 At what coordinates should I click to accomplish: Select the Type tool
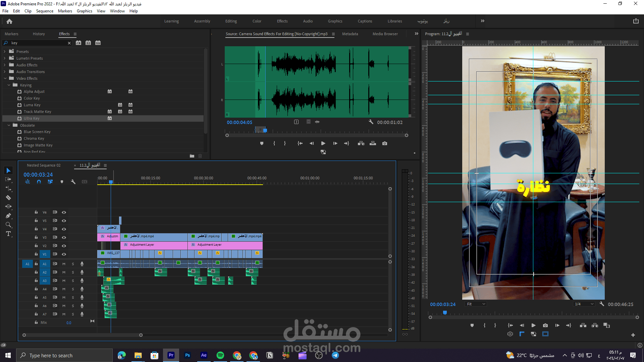[8, 234]
